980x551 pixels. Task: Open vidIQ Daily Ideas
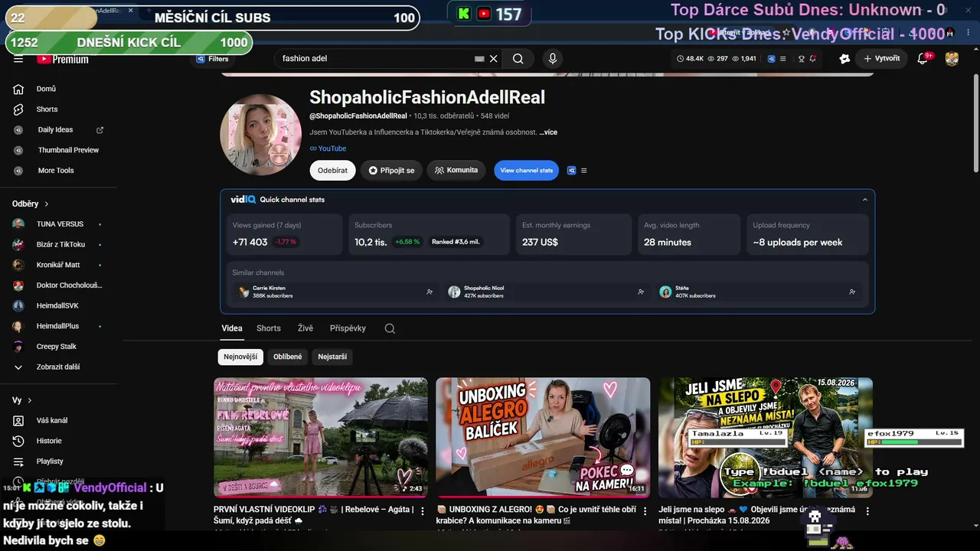tap(58, 130)
